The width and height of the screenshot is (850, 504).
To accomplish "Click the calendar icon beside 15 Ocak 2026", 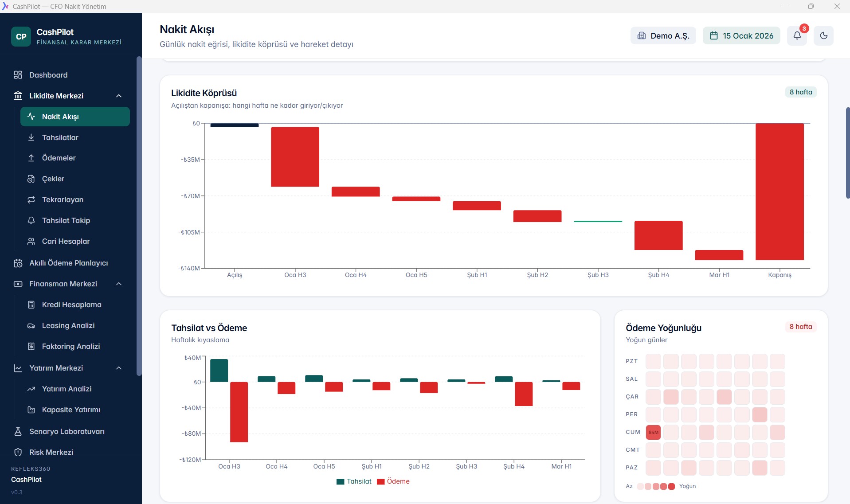I will (714, 35).
